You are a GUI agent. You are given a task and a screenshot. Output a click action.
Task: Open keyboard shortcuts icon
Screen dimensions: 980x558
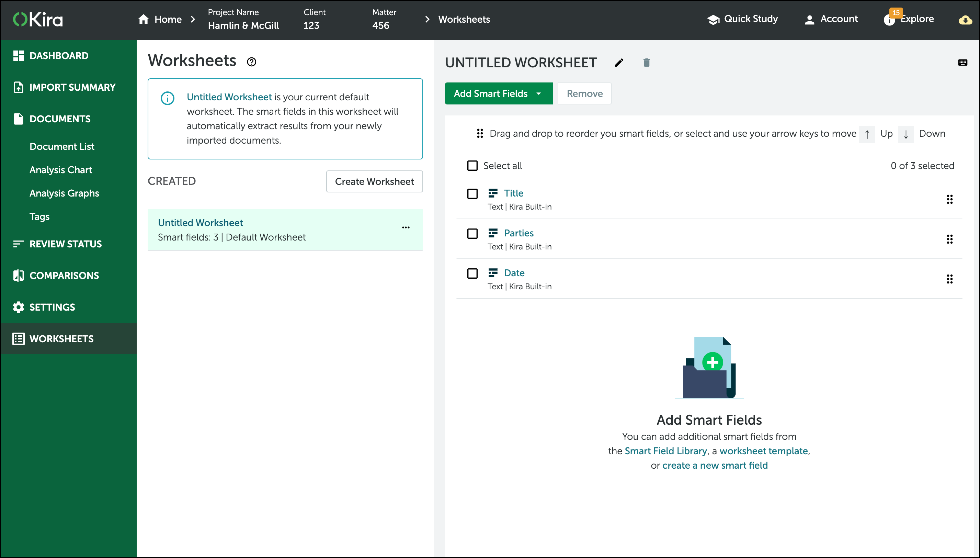(x=962, y=63)
